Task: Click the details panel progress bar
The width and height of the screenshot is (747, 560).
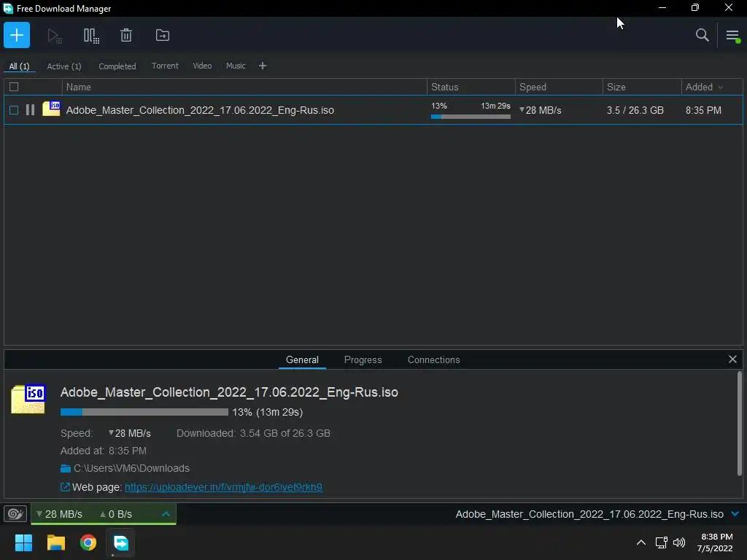Action: coord(144,412)
